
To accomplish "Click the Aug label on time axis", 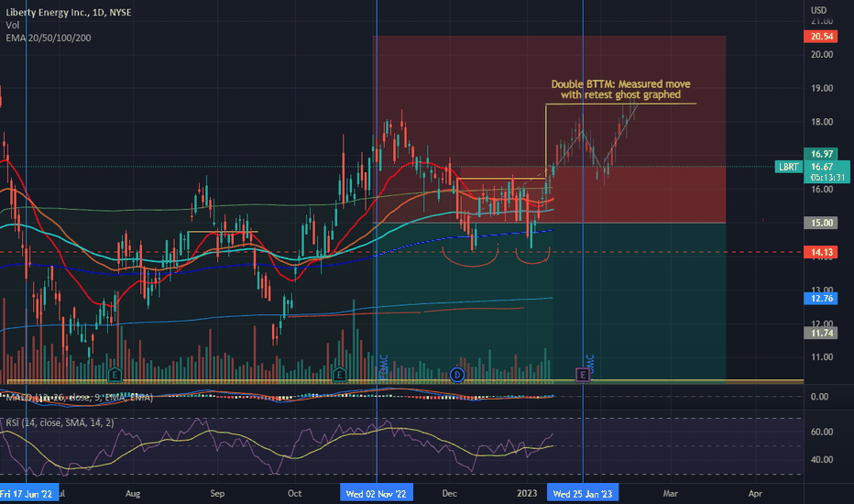I will (x=132, y=494).
